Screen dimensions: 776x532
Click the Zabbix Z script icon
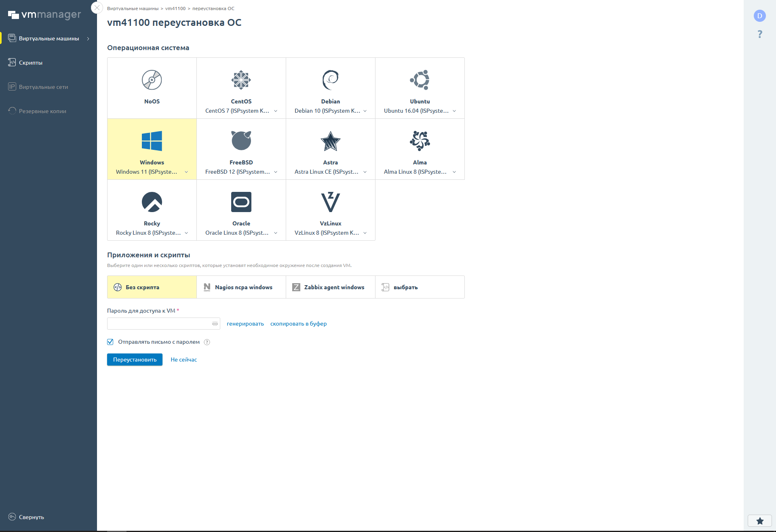(296, 287)
